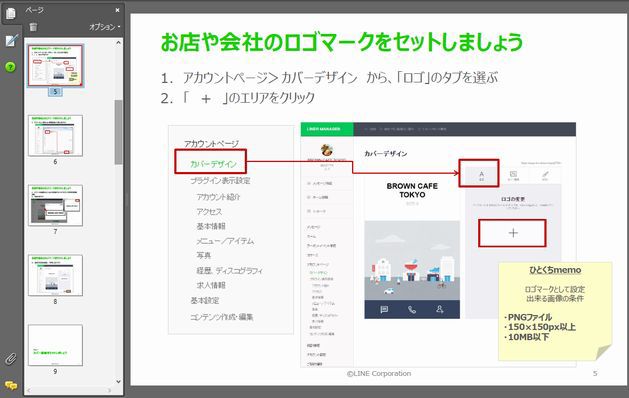Click the plus icon in logo upload area
This screenshot has width=629, height=398.
(513, 233)
